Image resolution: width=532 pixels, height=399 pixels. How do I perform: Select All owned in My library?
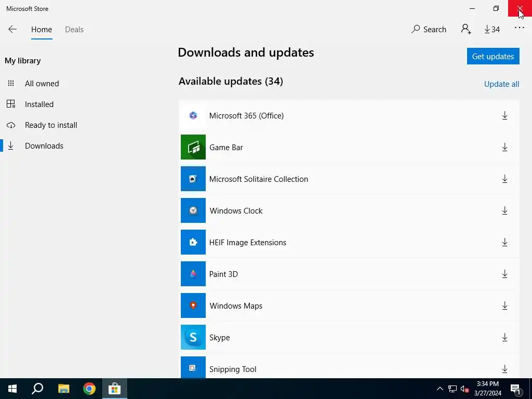tap(42, 84)
